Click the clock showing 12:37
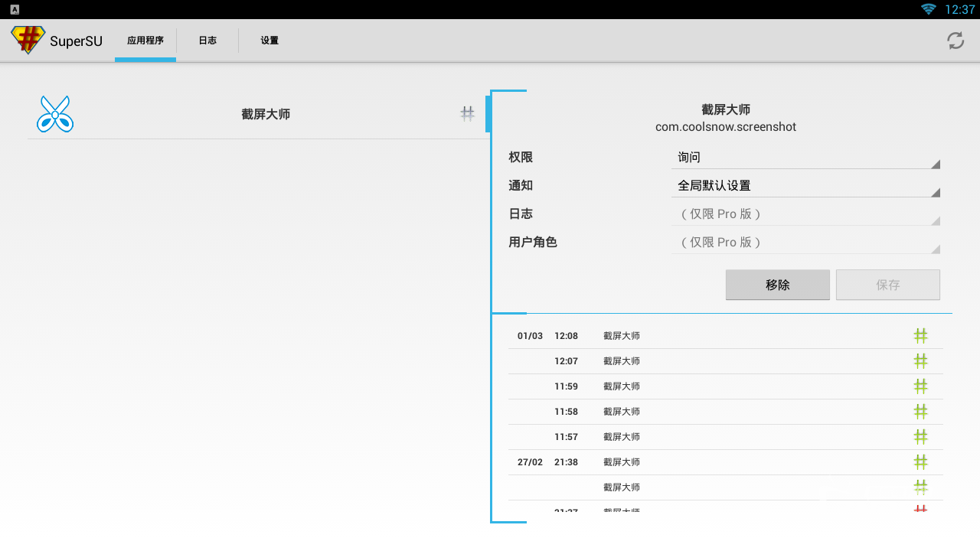This screenshot has height=551, width=980. (x=959, y=9)
